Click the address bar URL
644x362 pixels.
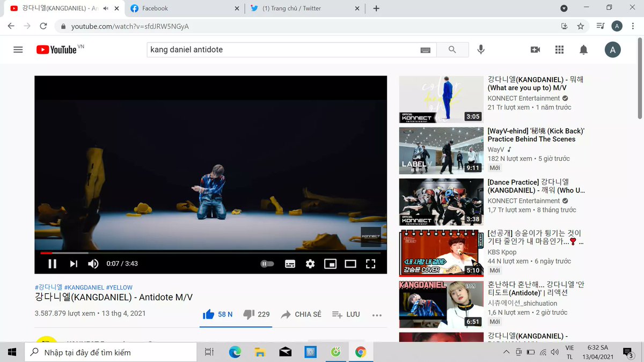tap(130, 26)
